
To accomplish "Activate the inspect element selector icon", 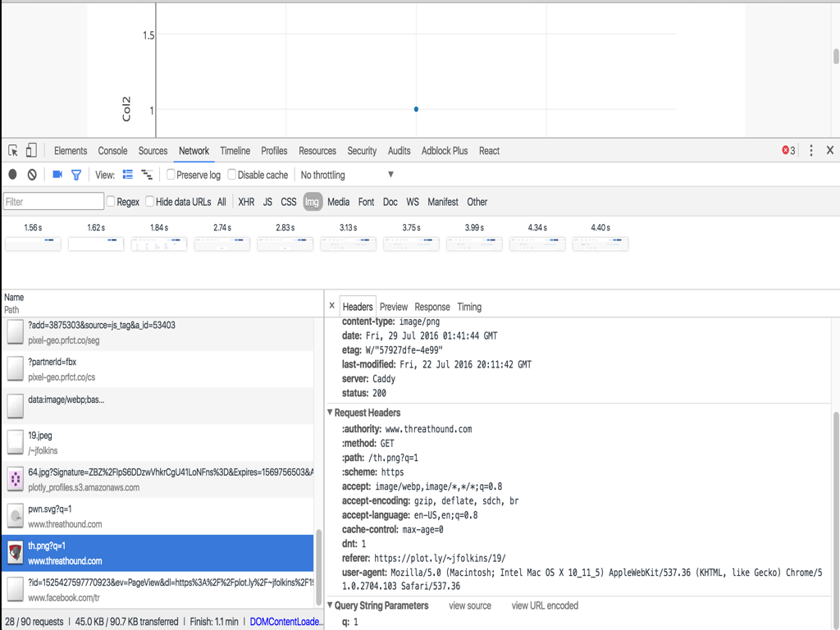I will [13, 151].
